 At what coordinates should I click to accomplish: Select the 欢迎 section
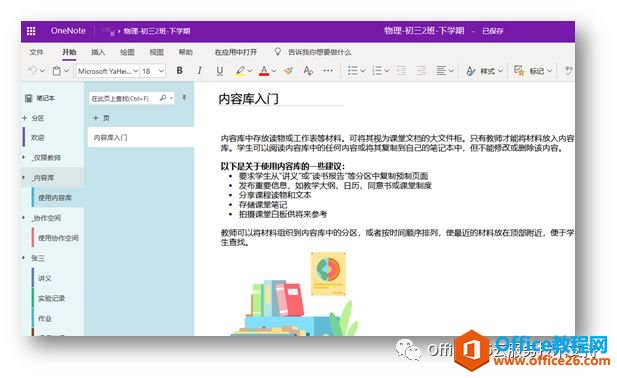click(x=38, y=138)
